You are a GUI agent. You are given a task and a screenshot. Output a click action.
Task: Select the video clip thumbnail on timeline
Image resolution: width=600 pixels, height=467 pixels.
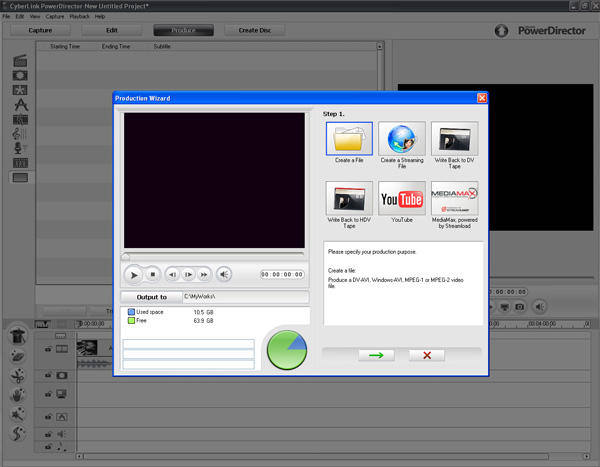[87, 348]
